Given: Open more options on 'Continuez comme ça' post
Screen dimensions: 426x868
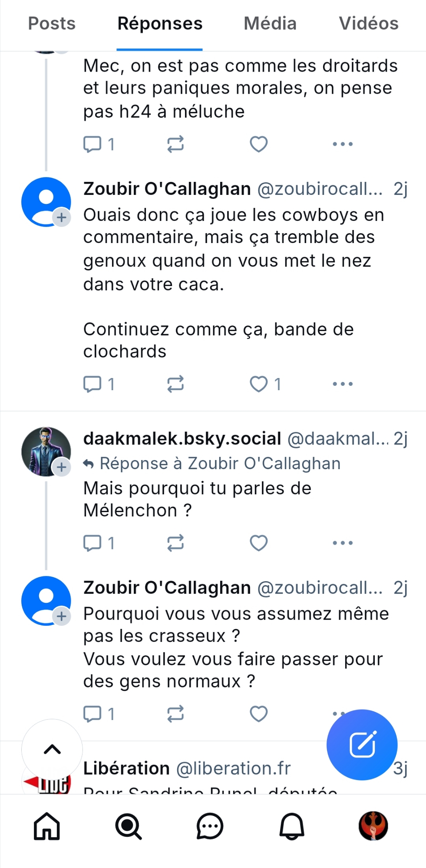Looking at the screenshot, I should pos(343,384).
